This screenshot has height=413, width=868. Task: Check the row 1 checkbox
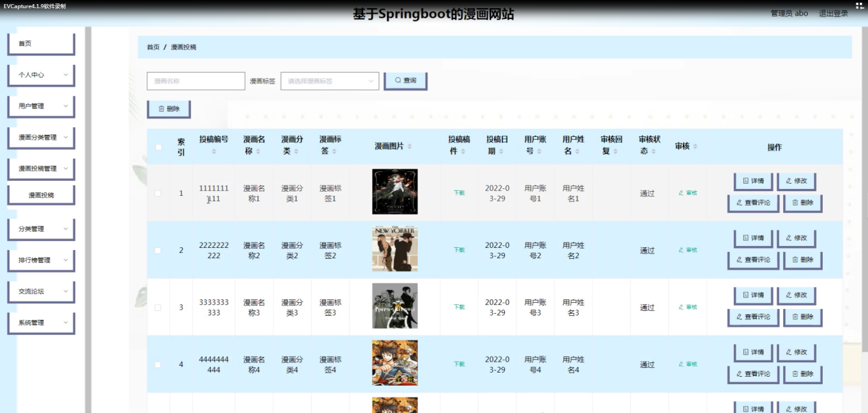[158, 193]
